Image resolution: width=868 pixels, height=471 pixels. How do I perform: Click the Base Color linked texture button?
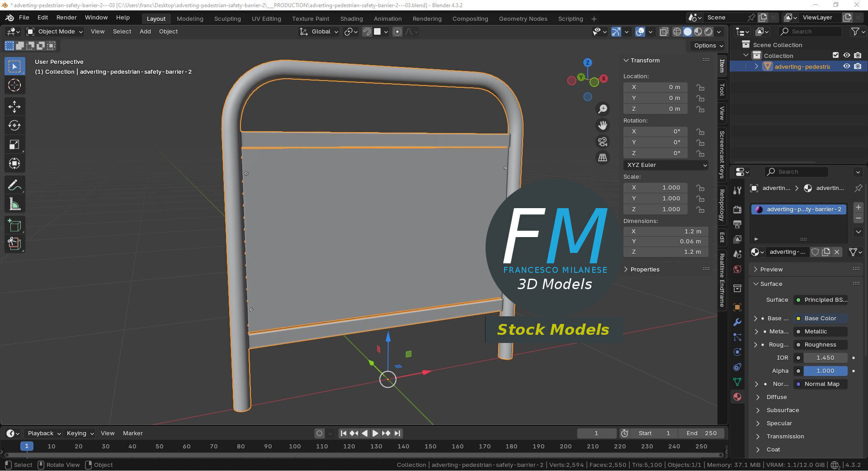tap(821, 319)
